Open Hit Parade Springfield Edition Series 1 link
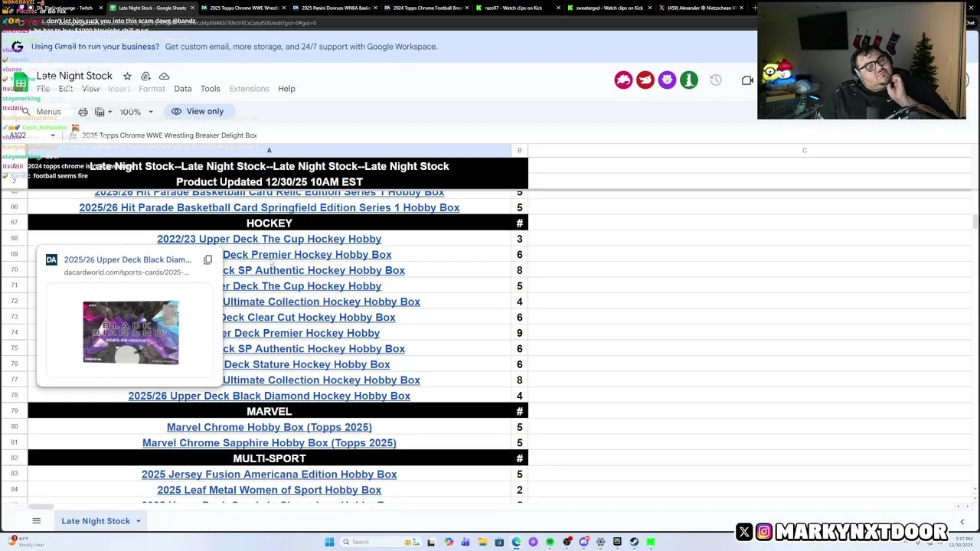The image size is (980, 551). click(x=269, y=207)
